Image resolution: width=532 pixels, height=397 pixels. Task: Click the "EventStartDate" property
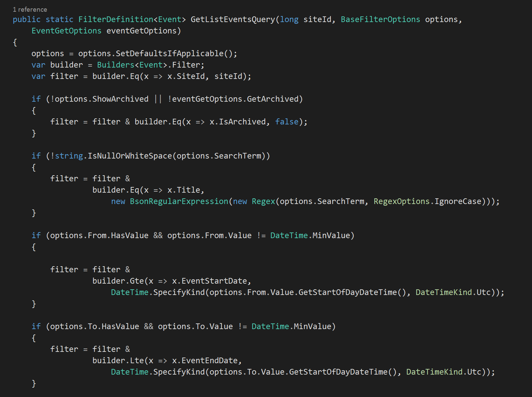[x=214, y=281]
